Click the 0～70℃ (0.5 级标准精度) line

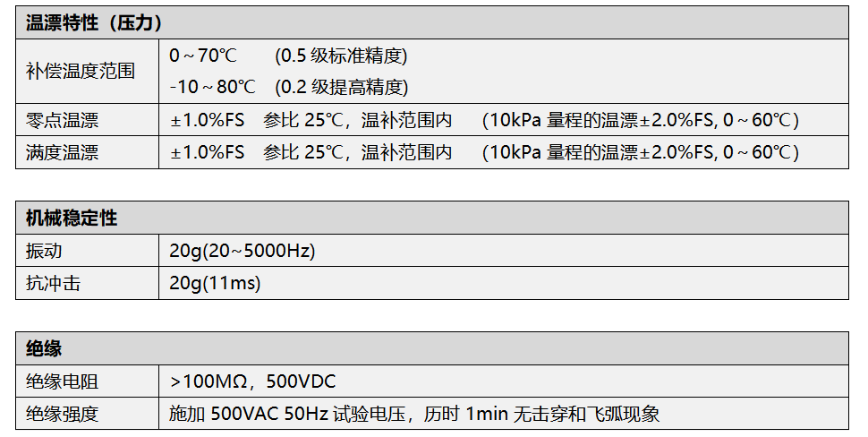tap(288, 56)
